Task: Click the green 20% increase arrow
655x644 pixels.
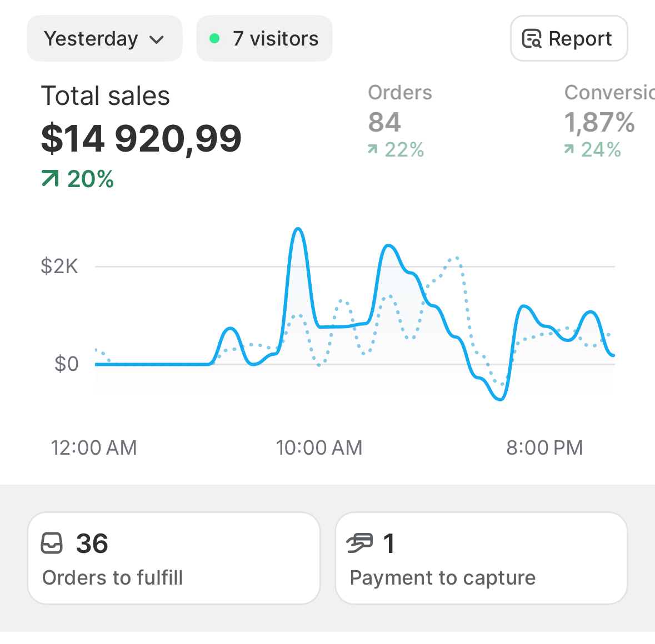Action: coord(50,179)
